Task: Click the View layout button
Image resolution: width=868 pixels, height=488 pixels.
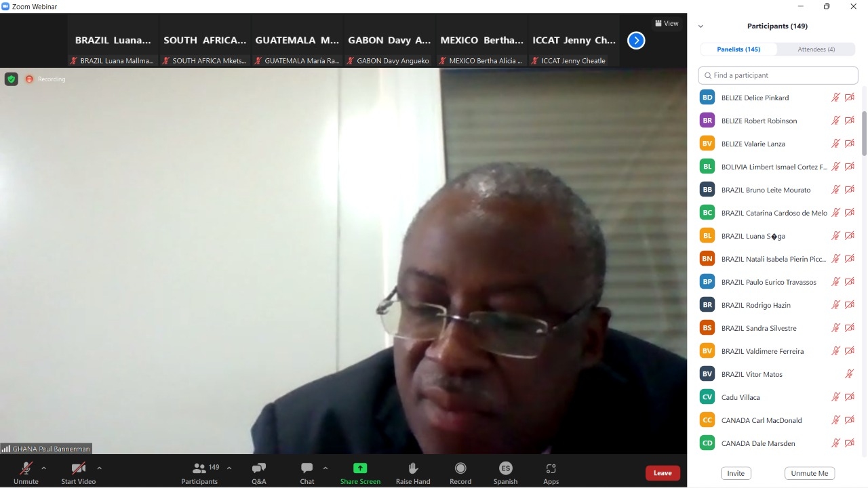Action: [x=667, y=23]
